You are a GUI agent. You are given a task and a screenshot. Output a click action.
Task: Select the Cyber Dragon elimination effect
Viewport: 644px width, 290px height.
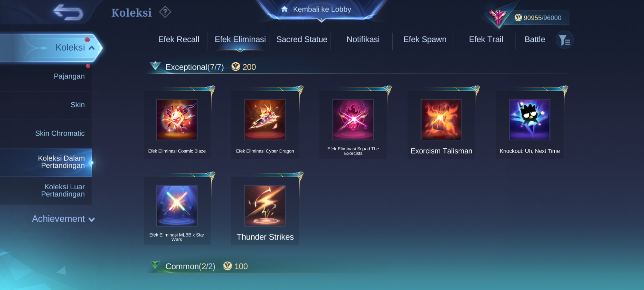coord(265,119)
